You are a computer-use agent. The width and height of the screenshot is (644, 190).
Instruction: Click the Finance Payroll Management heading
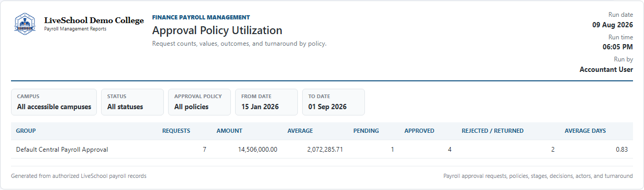[201, 17]
